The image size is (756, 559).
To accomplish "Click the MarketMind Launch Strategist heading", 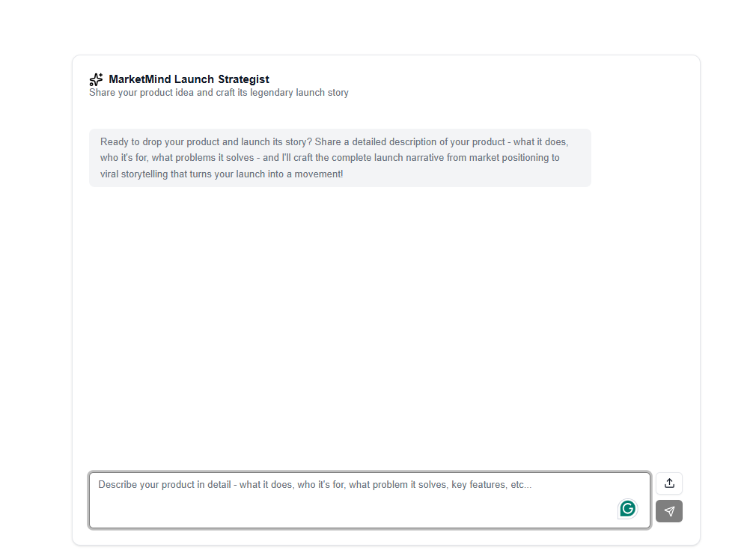I will pyautogui.click(x=189, y=79).
